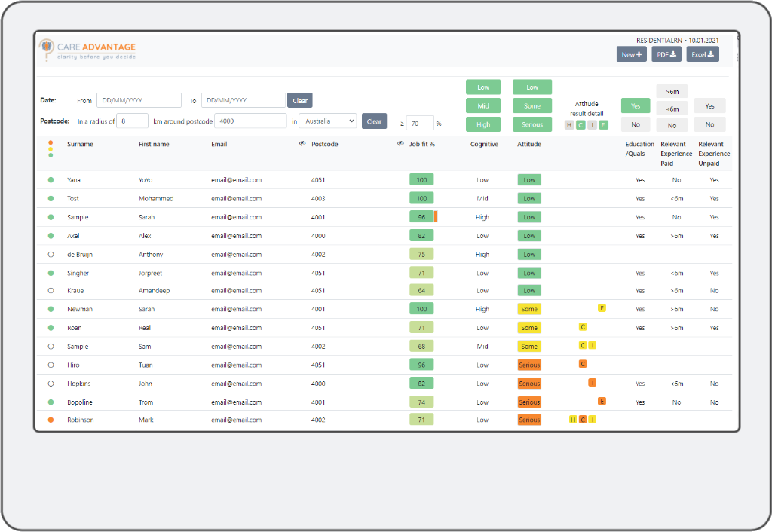The image size is (772, 532).
Task: Click the Care Advantage logo
Action: pyautogui.click(x=87, y=50)
